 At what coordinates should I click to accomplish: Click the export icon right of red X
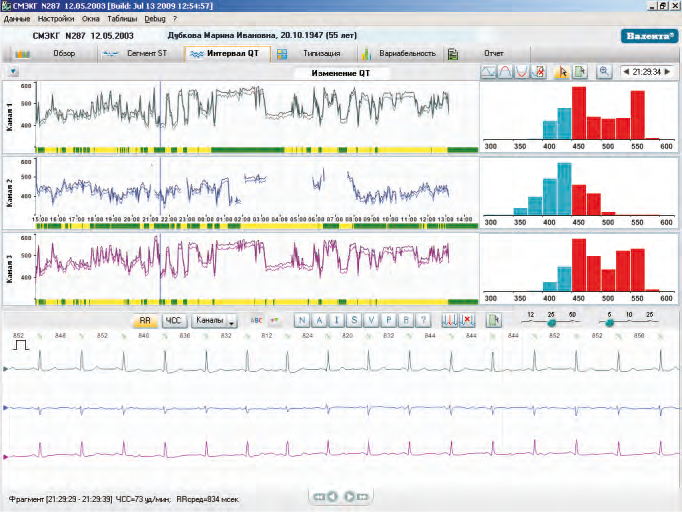click(493, 321)
